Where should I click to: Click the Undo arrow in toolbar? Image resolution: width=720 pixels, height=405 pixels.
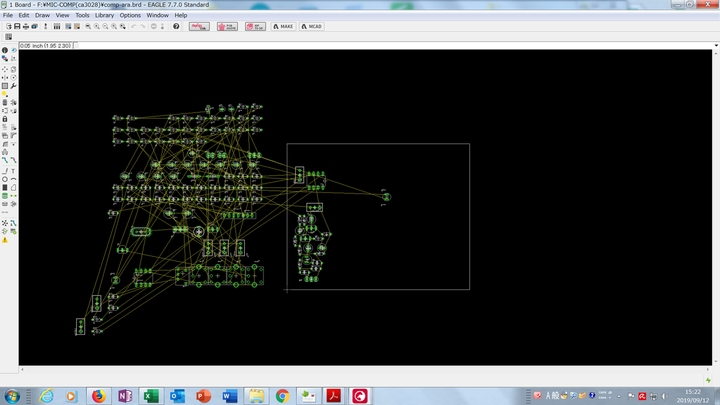click(x=132, y=26)
